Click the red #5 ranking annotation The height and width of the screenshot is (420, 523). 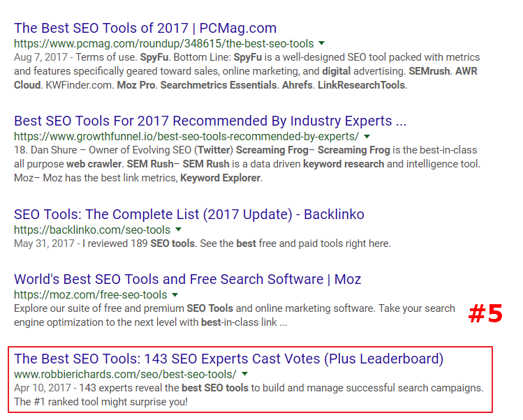485,314
